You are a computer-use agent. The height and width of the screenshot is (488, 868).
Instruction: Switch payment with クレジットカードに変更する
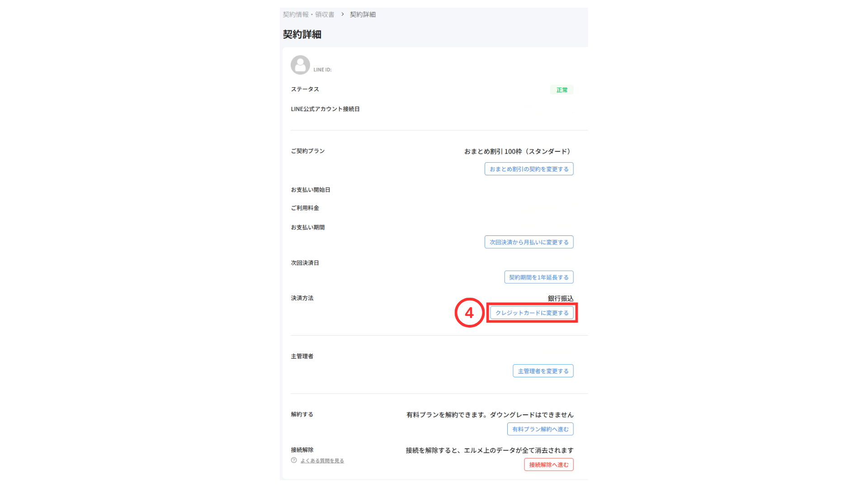coord(532,313)
